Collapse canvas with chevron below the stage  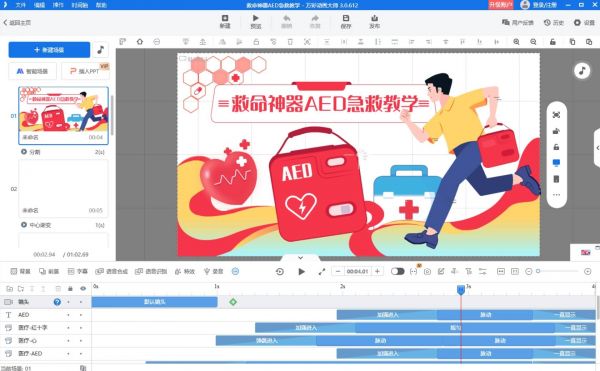(x=300, y=258)
